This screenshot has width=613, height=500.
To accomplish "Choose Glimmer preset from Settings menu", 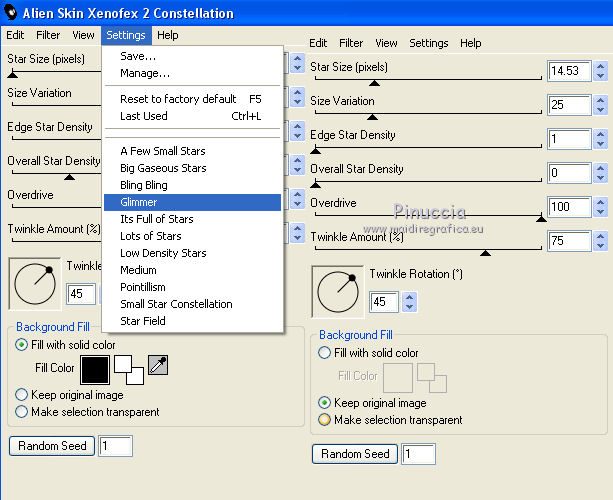I will (x=138, y=202).
